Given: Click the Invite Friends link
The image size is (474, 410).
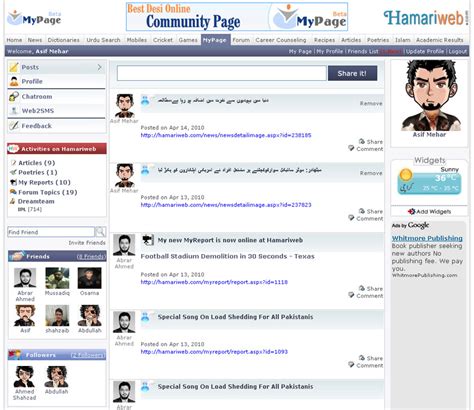Looking at the screenshot, I should [x=87, y=243].
